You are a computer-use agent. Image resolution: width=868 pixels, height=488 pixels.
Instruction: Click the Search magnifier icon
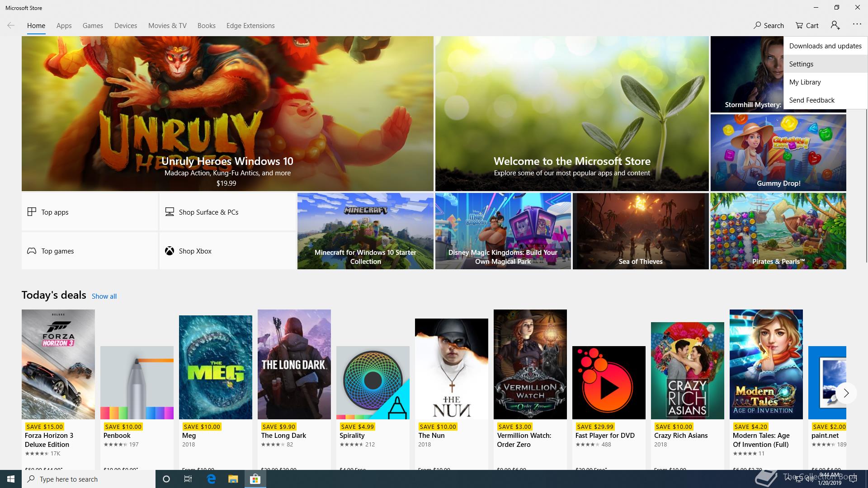coord(757,25)
